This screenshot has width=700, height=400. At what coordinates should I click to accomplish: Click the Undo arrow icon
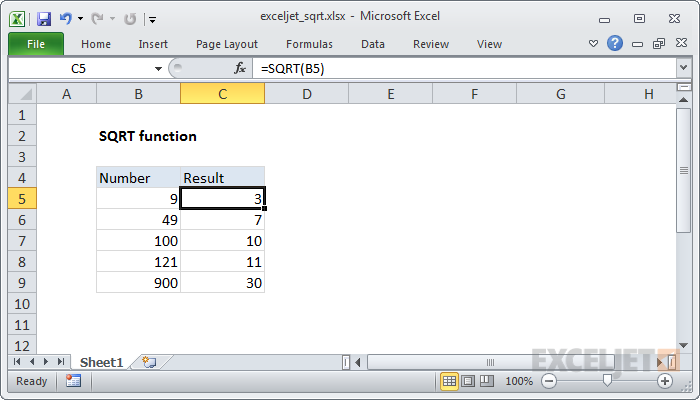66,19
